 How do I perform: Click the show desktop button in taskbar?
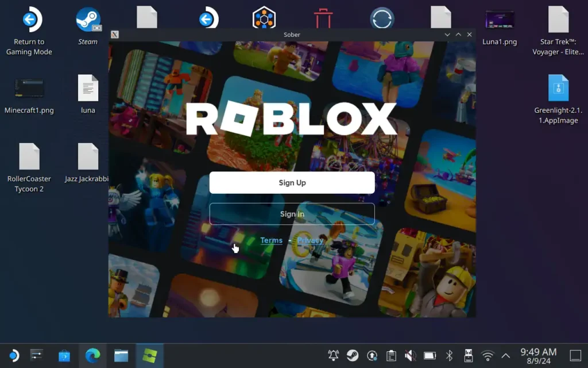575,355
